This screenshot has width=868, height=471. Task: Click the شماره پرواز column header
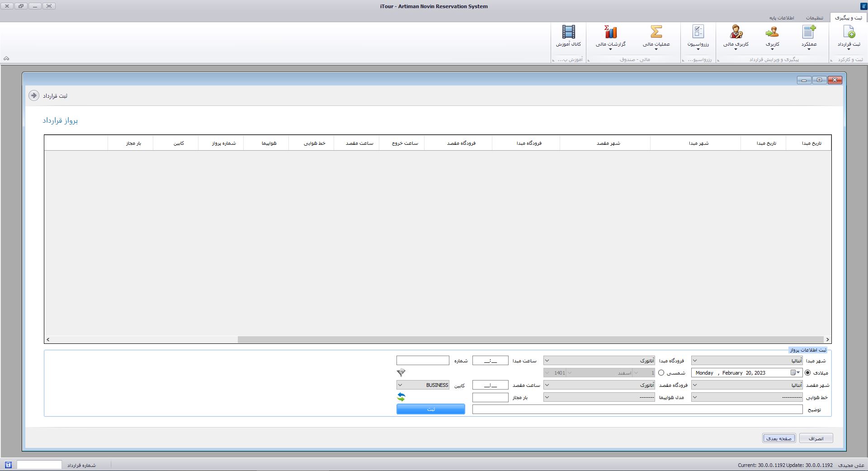[221, 143]
